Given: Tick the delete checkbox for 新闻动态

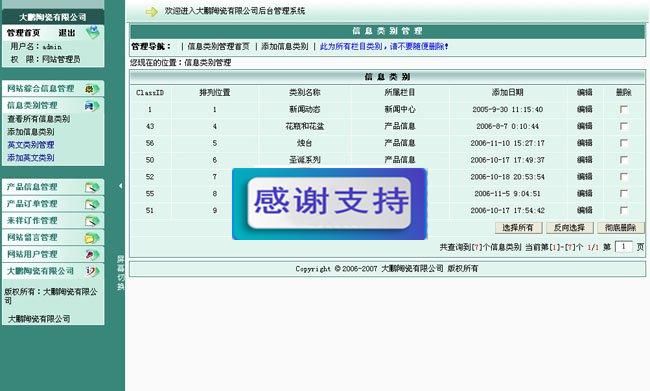Looking at the screenshot, I should click(623, 109).
